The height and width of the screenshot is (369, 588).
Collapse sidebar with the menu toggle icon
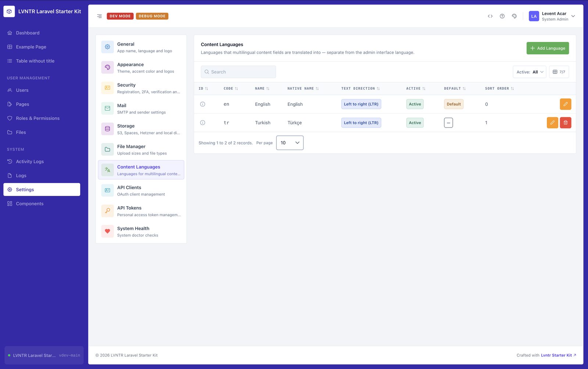tap(99, 16)
